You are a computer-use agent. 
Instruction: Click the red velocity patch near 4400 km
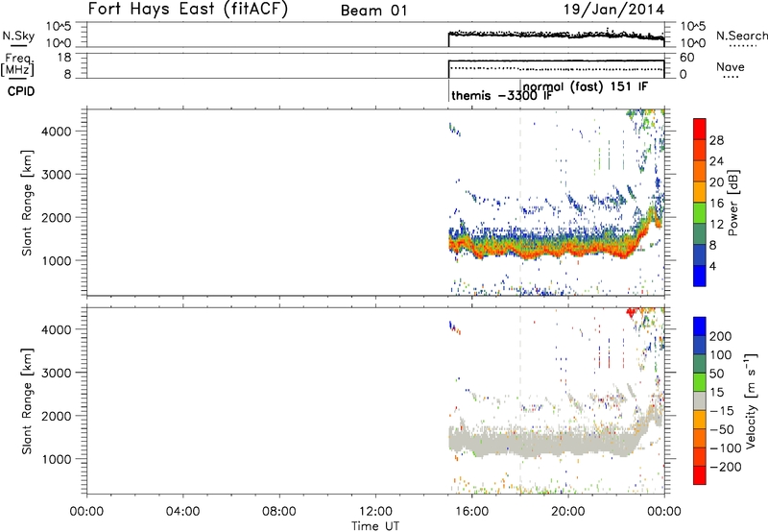632,311
